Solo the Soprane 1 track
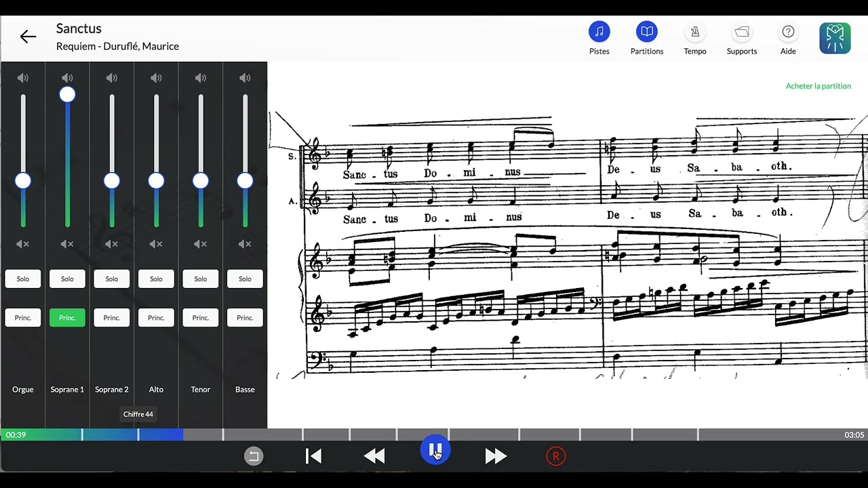This screenshot has height=488, width=868. 67,279
